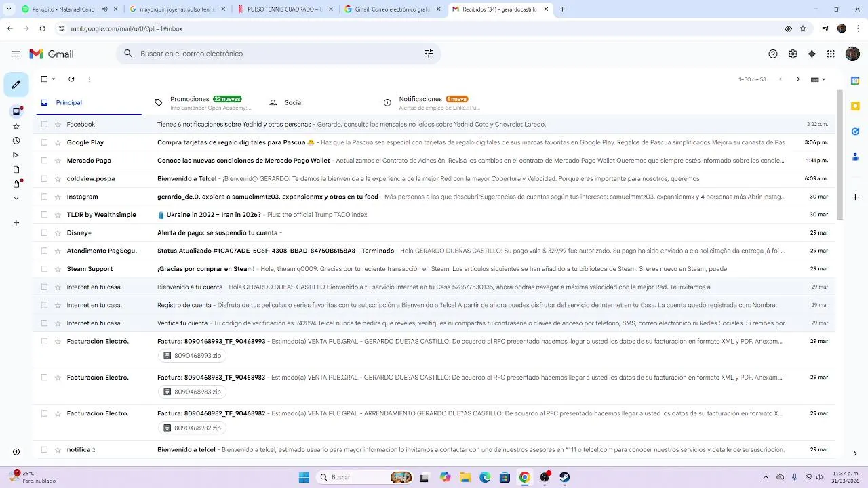Create new label with sidebar plus icon
The height and width of the screenshot is (488, 868).
16,223
